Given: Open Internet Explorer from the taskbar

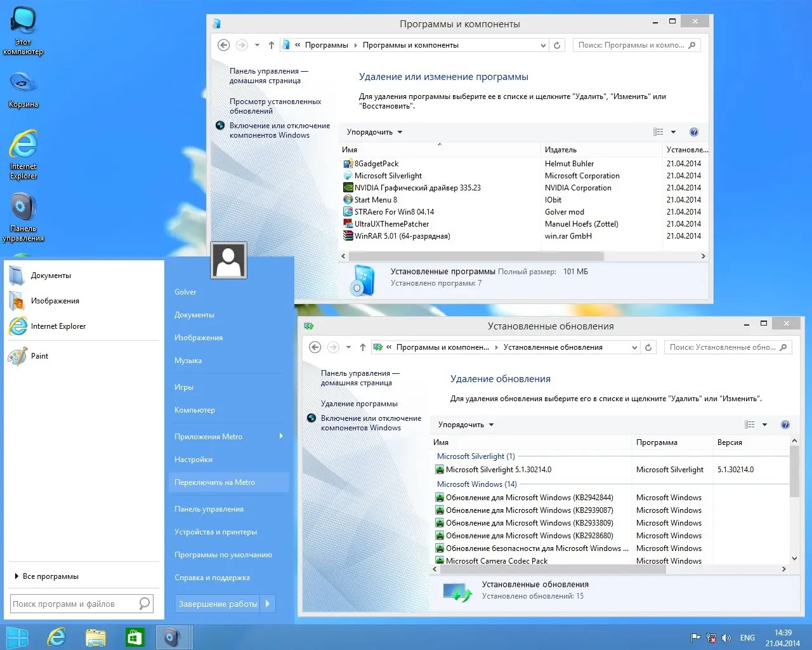Looking at the screenshot, I should coord(56,637).
